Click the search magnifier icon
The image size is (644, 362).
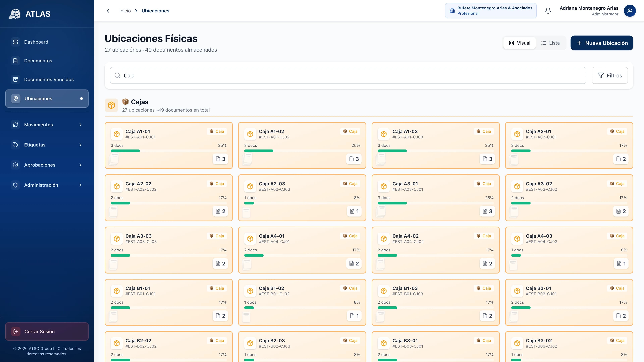(x=117, y=75)
